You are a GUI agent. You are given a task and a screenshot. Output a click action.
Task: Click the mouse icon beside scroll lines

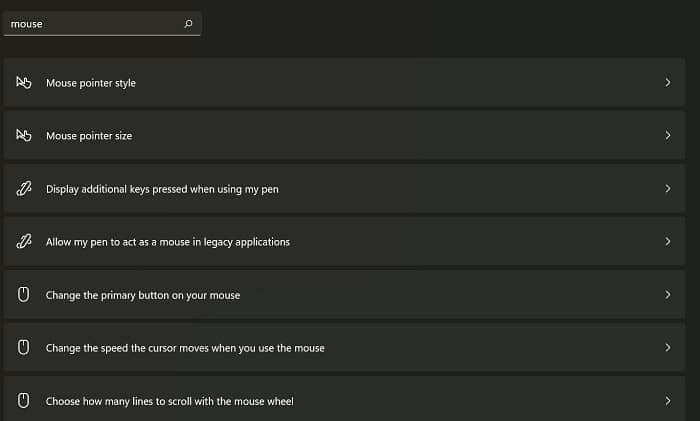coord(24,401)
